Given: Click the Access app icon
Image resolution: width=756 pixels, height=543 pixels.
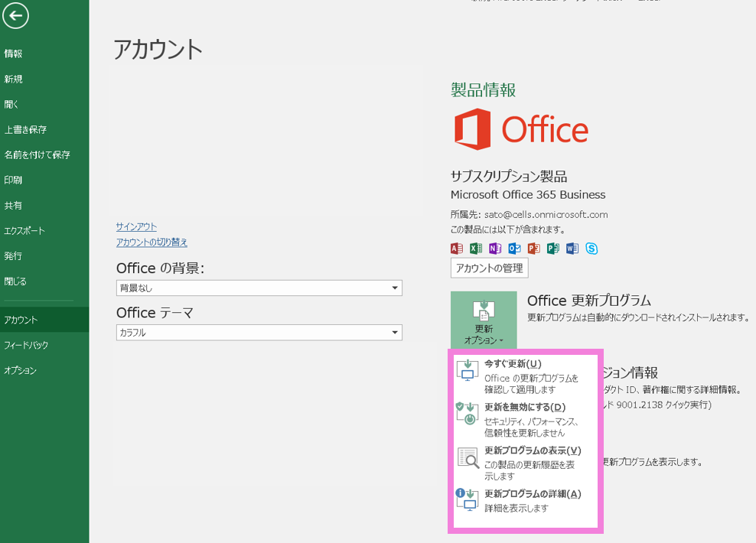Looking at the screenshot, I should click(x=457, y=249).
